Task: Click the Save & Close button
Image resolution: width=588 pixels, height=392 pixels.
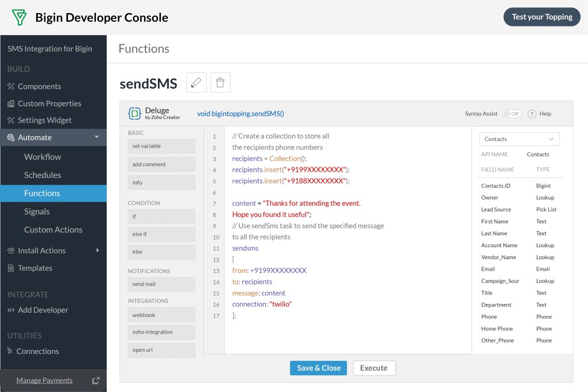Action: tap(318, 368)
